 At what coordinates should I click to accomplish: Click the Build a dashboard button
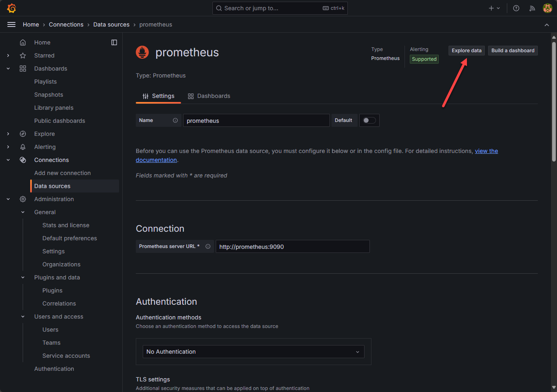[x=513, y=51]
